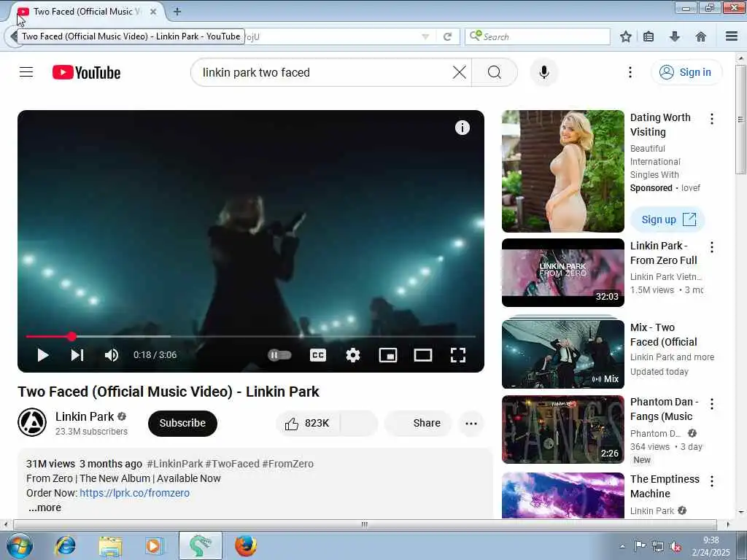
Task: Focus the YouTube search field
Action: pos(324,72)
